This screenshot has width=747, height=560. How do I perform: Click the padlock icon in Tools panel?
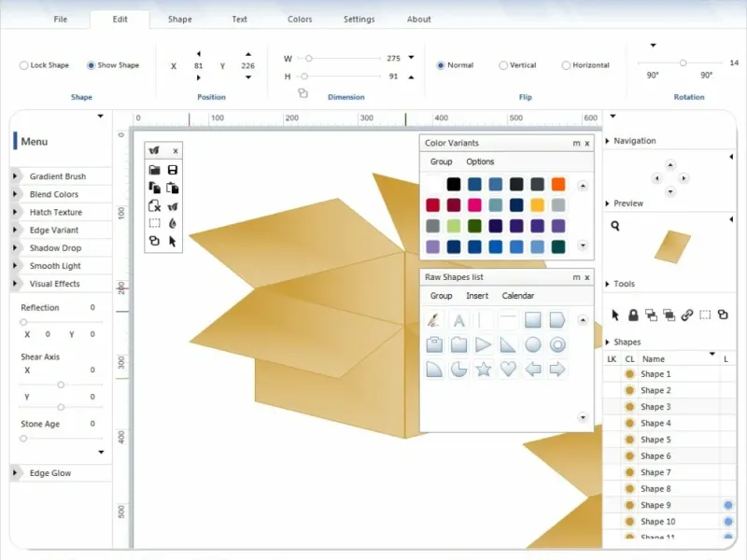pyautogui.click(x=633, y=315)
